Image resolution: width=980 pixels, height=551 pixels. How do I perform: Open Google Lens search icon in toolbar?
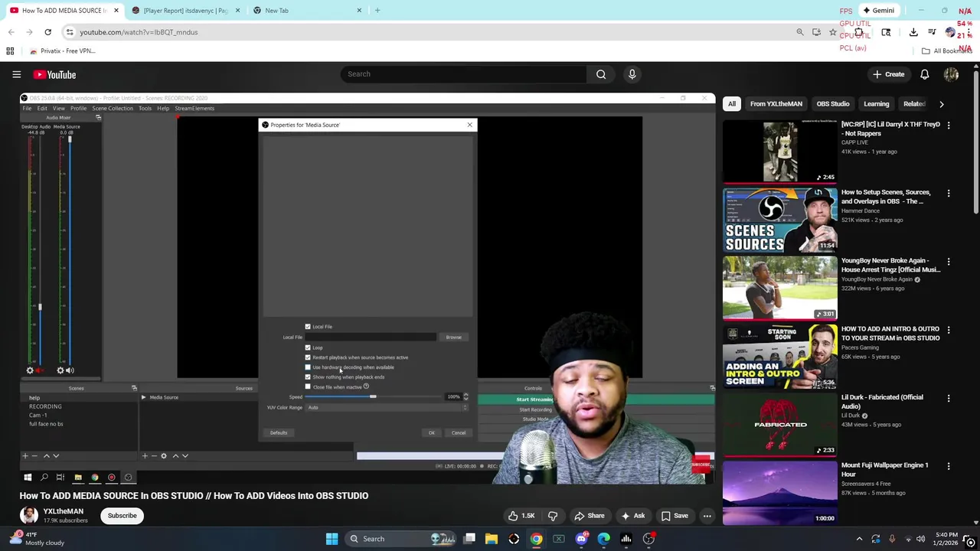(886, 32)
